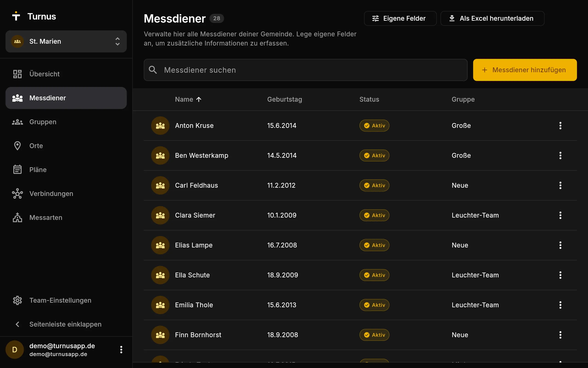The height and width of the screenshot is (368, 588).
Task: Click the 28 count badge
Action: click(217, 18)
